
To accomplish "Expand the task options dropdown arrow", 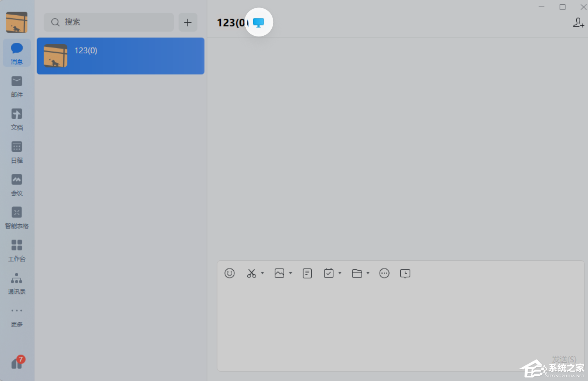I will 340,273.
